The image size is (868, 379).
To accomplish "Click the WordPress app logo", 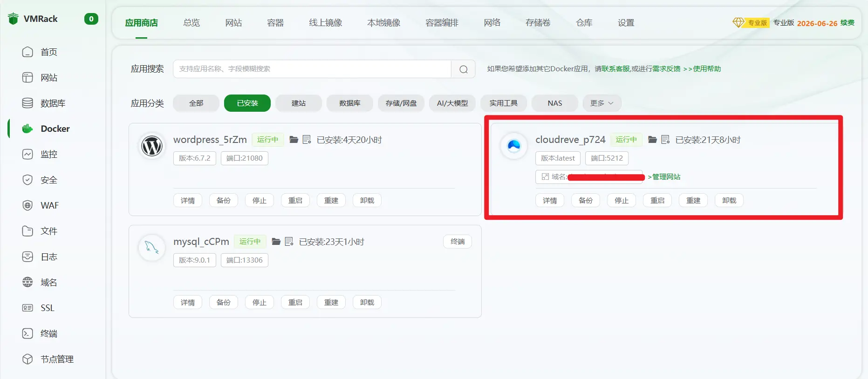I will [152, 146].
